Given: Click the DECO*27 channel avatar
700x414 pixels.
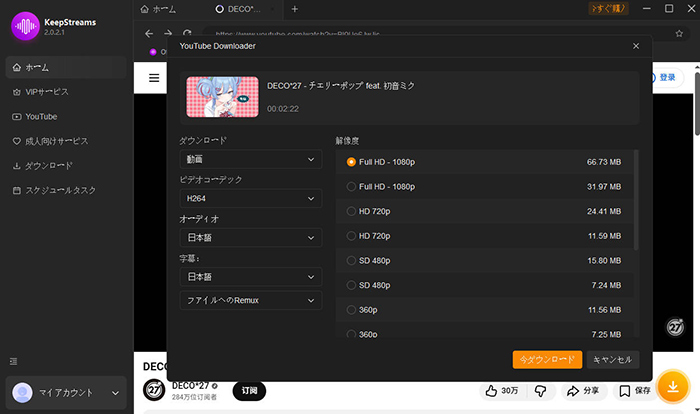Looking at the screenshot, I should (154, 390).
